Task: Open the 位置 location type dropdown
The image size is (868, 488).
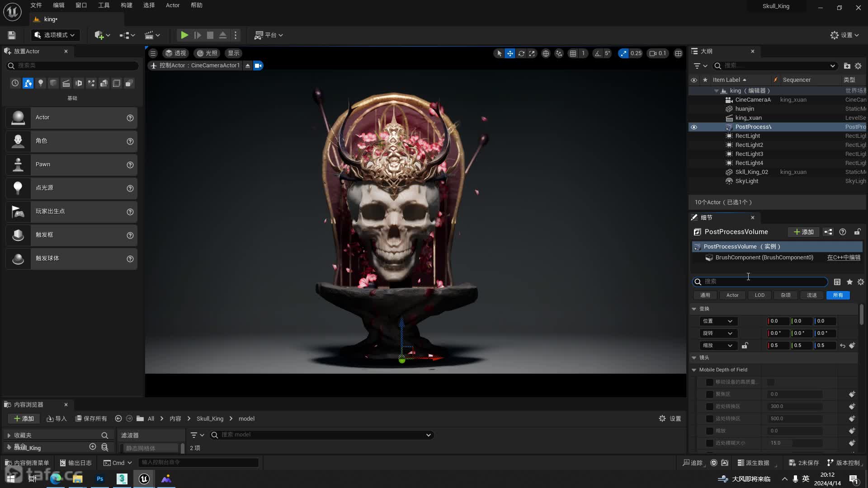Action: pos(718,321)
